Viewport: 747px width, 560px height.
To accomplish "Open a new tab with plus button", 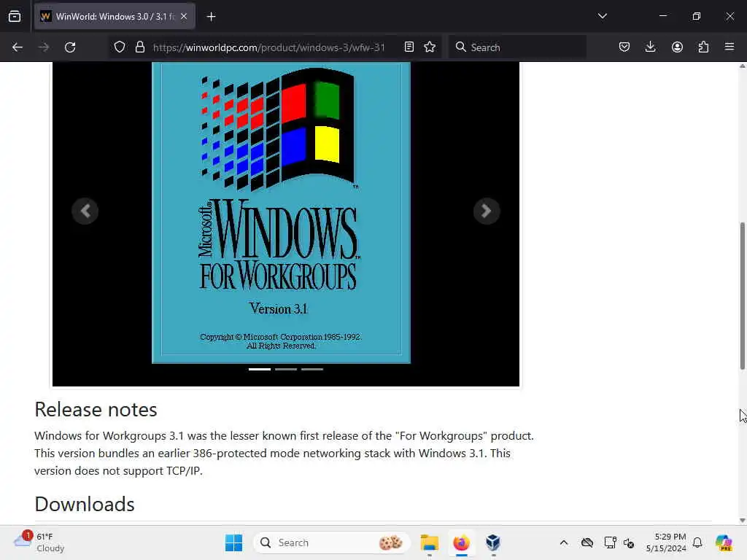I will [x=211, y=17].
